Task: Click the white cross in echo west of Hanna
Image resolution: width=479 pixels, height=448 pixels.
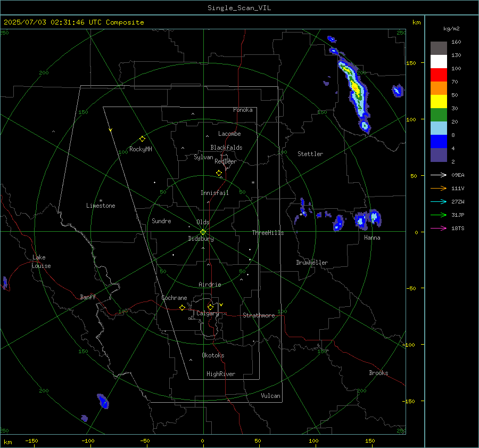Action: click(301, 214)
